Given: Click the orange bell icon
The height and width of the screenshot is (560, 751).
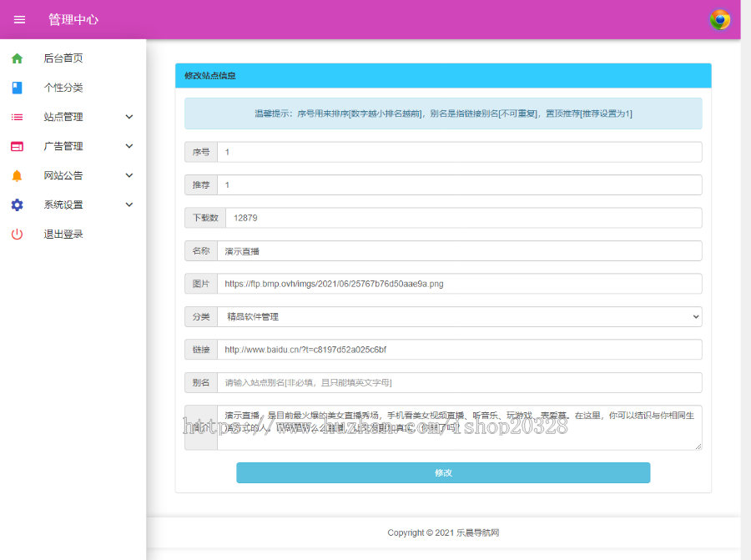Looking at the screenshot, I should 18,175.
